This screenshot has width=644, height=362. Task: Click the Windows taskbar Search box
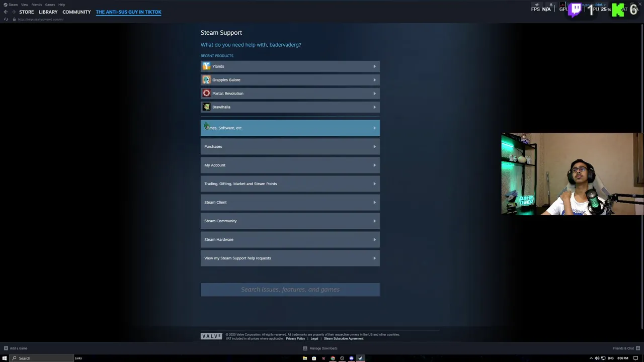pos(42,358)
